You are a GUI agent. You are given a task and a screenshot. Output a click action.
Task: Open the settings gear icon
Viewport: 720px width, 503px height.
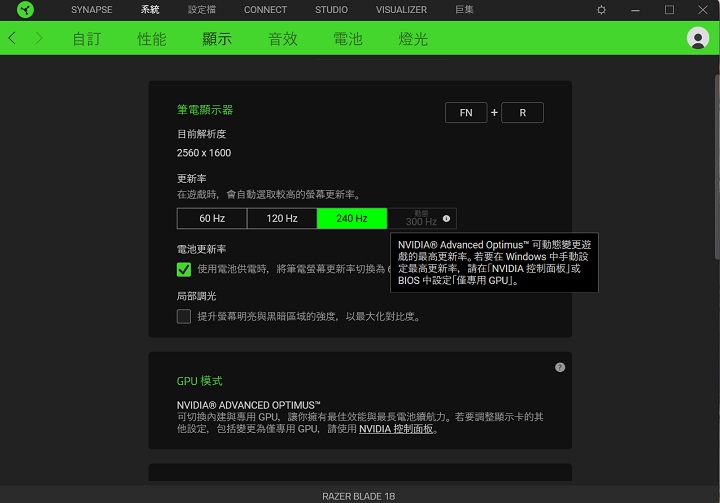click(x=601, y=10)
